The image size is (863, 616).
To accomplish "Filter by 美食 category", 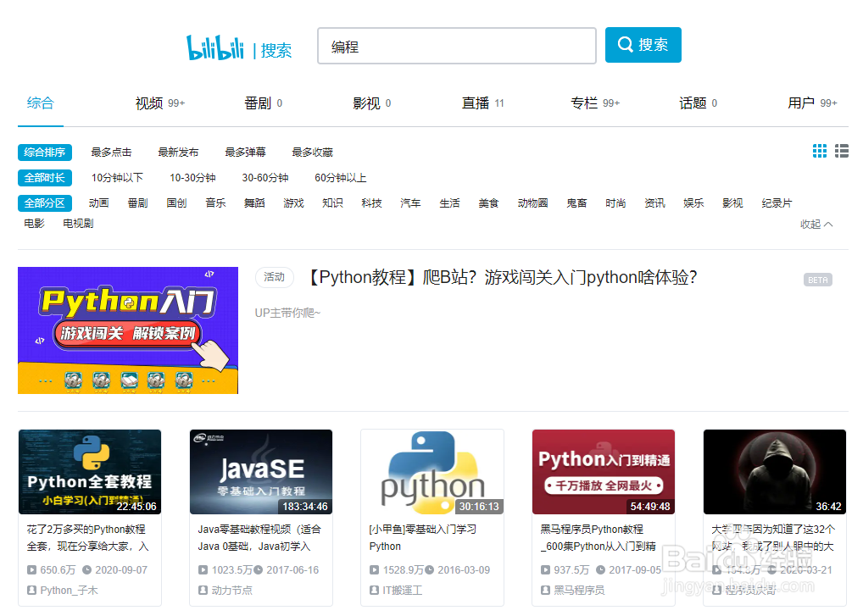I will coord(489,203).
